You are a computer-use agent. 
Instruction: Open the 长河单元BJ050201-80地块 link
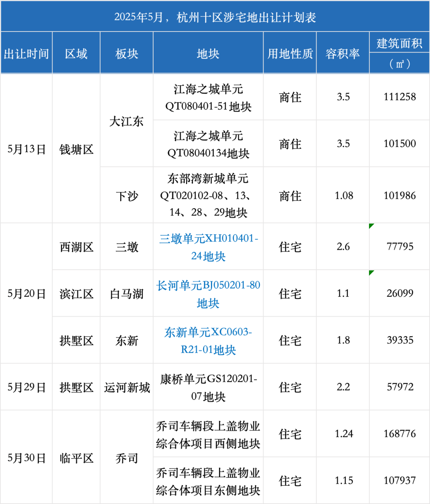pos(208,294)
